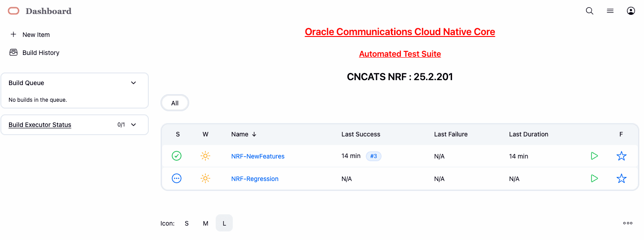644x240 pixels.
Task: Sort by Last Duration column header
Action: (x=529, y=134)
